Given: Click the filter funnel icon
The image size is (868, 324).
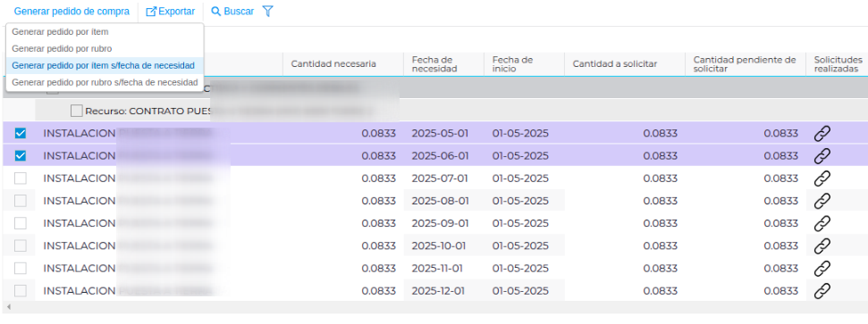Looking at the screenshot, I should [x=267, y=11].
